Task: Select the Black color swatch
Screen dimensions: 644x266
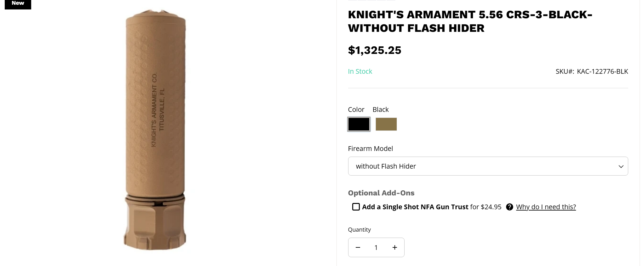Action: click(x=359, y=124)
